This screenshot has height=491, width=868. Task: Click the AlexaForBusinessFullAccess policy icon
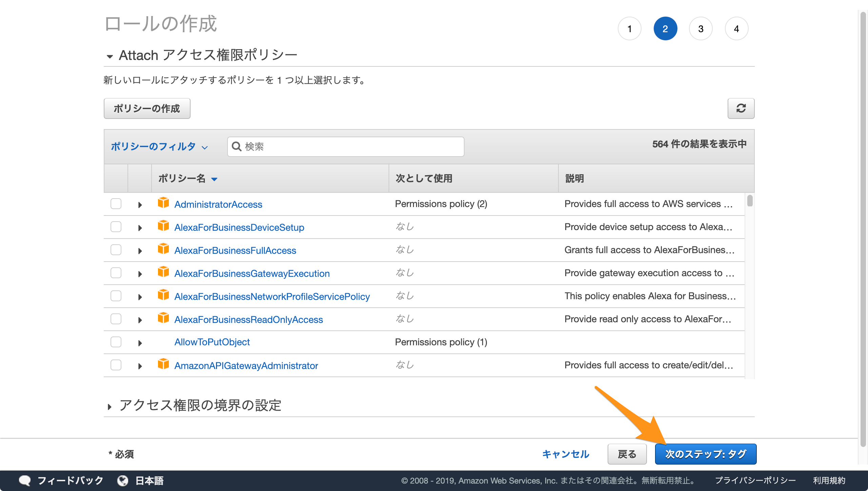(163, 249)
